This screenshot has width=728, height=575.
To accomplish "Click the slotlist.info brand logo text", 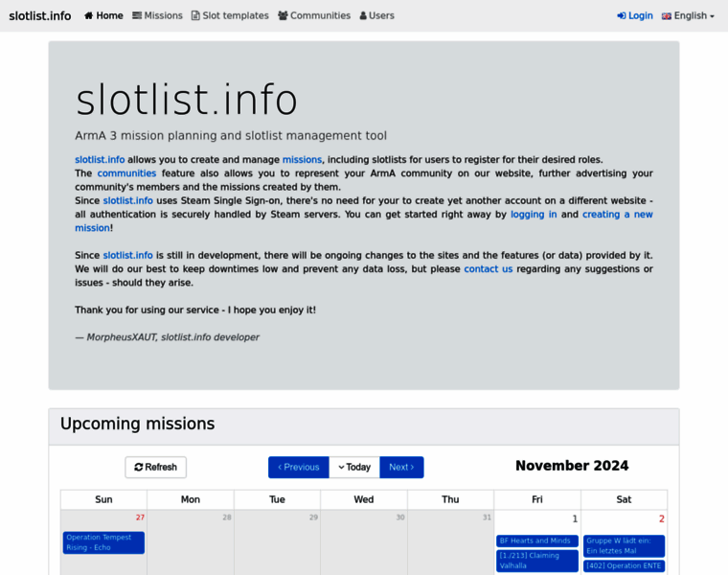I will point(40,15).
